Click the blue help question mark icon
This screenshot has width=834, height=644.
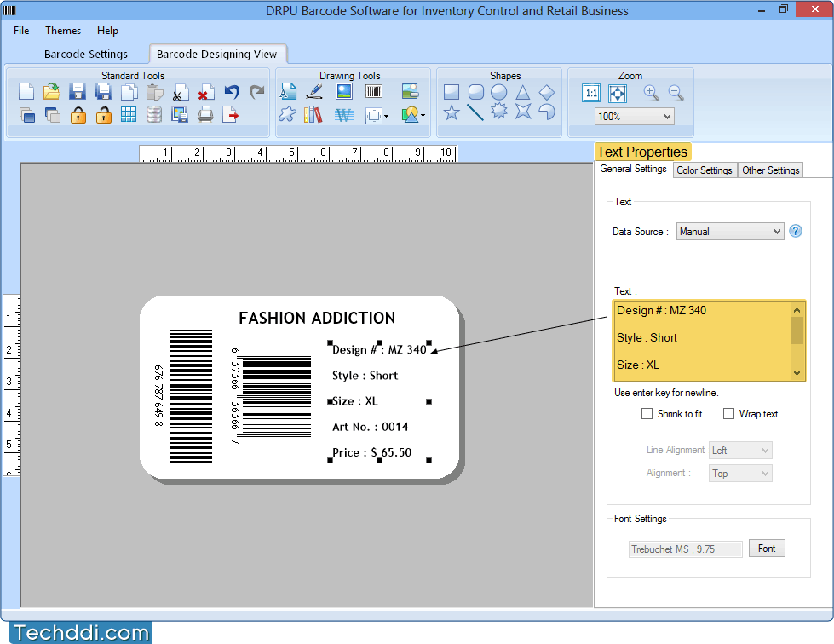pyautogui.click(x=796, y=232)
